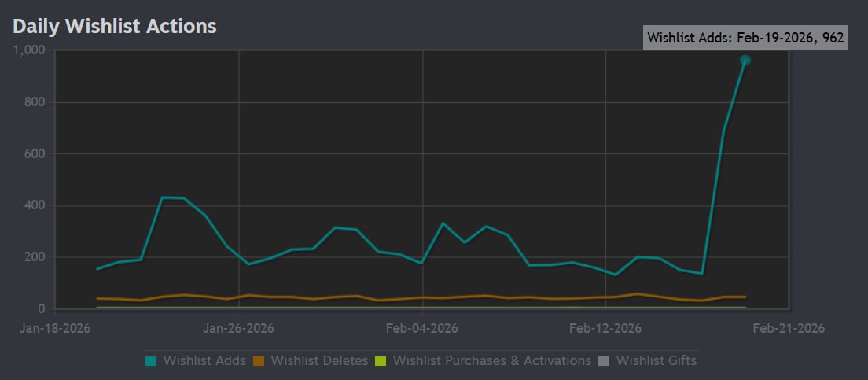Image resolution: width=868 pixels, height=380 pixels.
Task: Click the 1,000 y-axis value
Action: coord(30,51)
